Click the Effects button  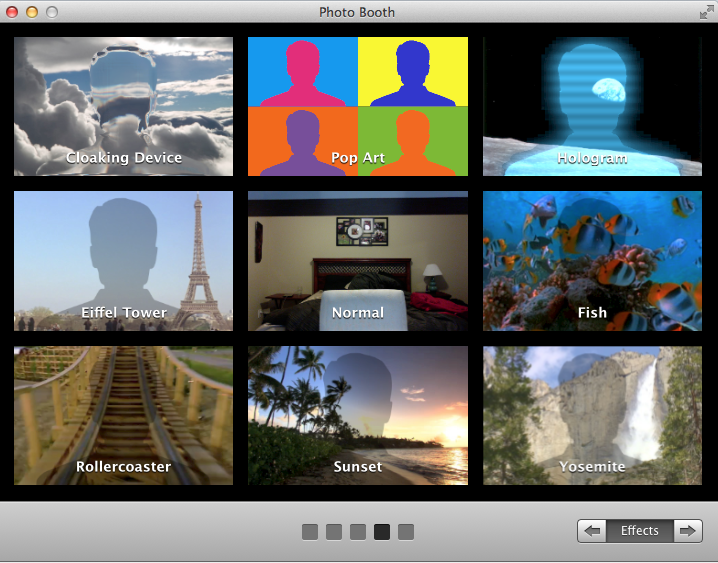(640, 531)
